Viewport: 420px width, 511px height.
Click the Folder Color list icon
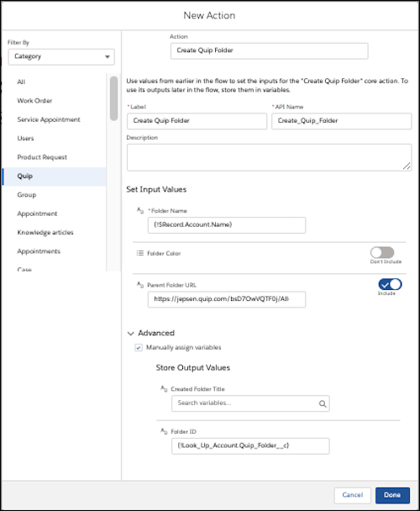139,253
